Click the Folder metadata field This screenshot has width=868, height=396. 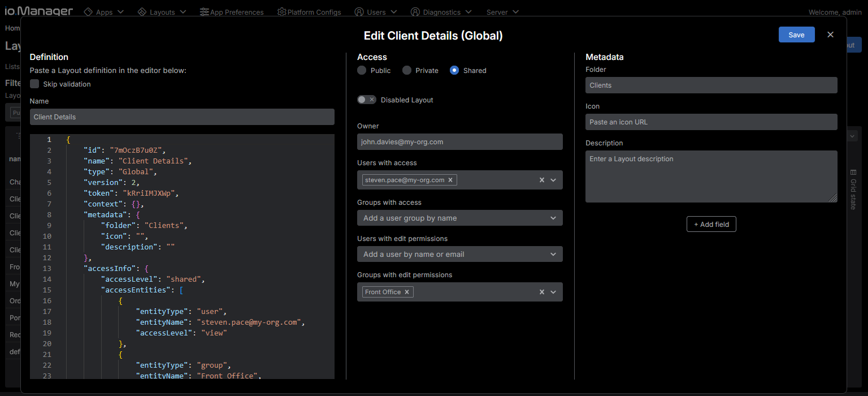click(x=711, y=85)
